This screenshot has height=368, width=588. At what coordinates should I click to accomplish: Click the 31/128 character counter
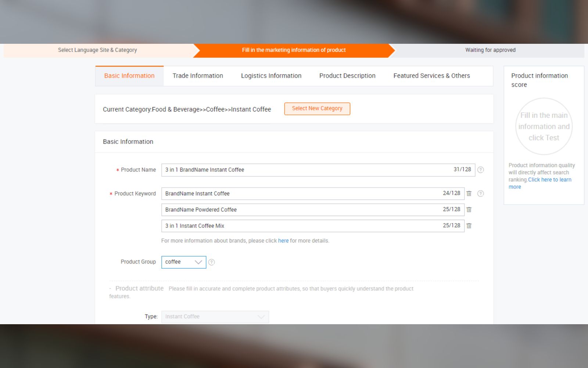[x=462, y=169]
